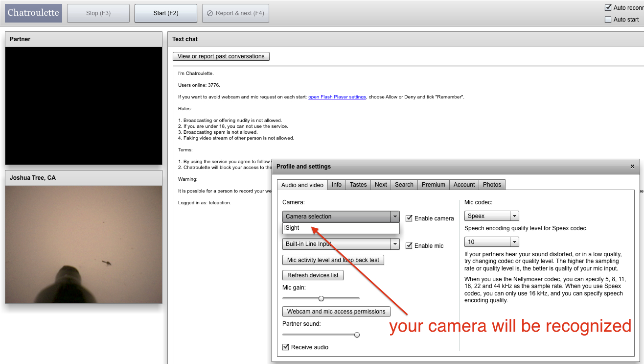Open the Photos tab
This screenshot has height=364, width=644.
(x=492, y=185)
